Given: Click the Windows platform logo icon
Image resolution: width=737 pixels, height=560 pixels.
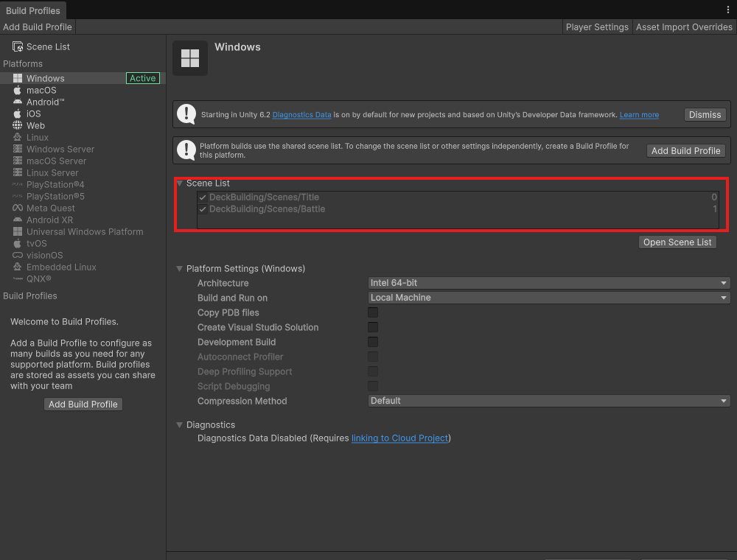Looking at the screenshot, I should 18,78.
